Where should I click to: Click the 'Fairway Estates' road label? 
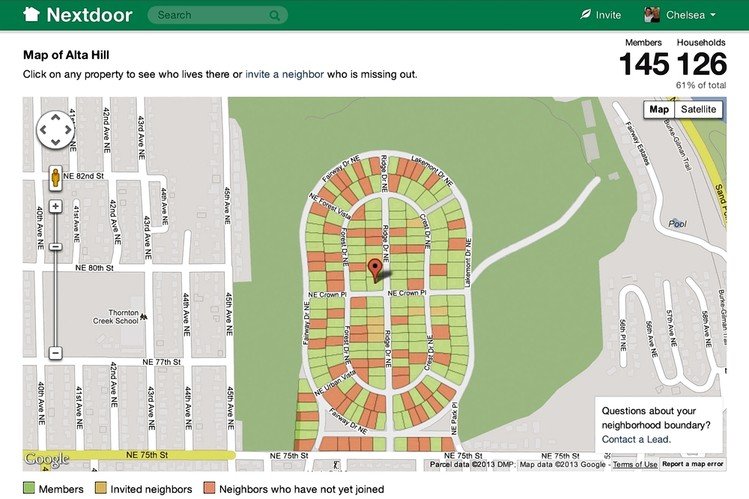(637, 143)
